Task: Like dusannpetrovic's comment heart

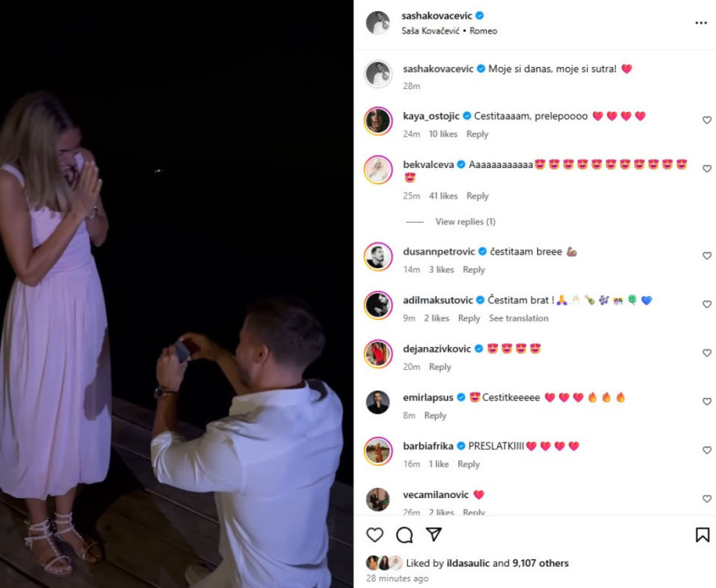Action: tap(706, 256)
